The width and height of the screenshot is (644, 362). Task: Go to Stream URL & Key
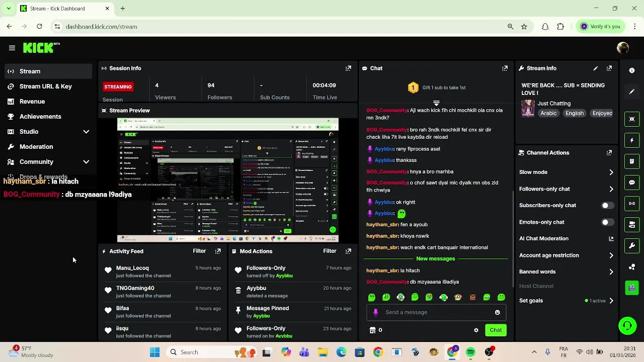48,86
